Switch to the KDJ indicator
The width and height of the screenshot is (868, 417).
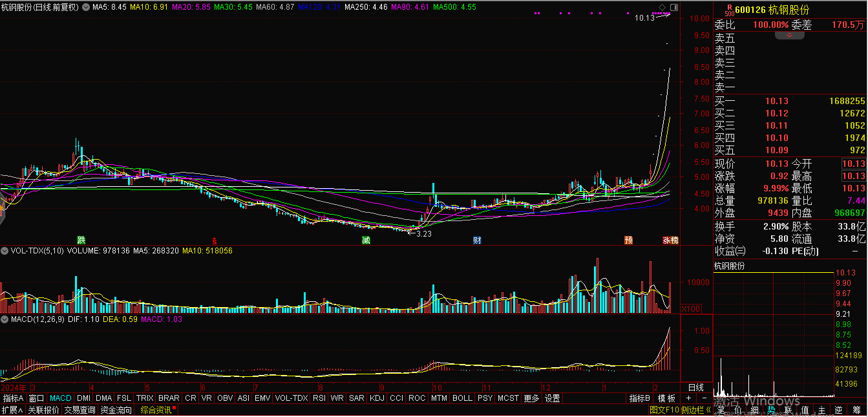point(377,398)
